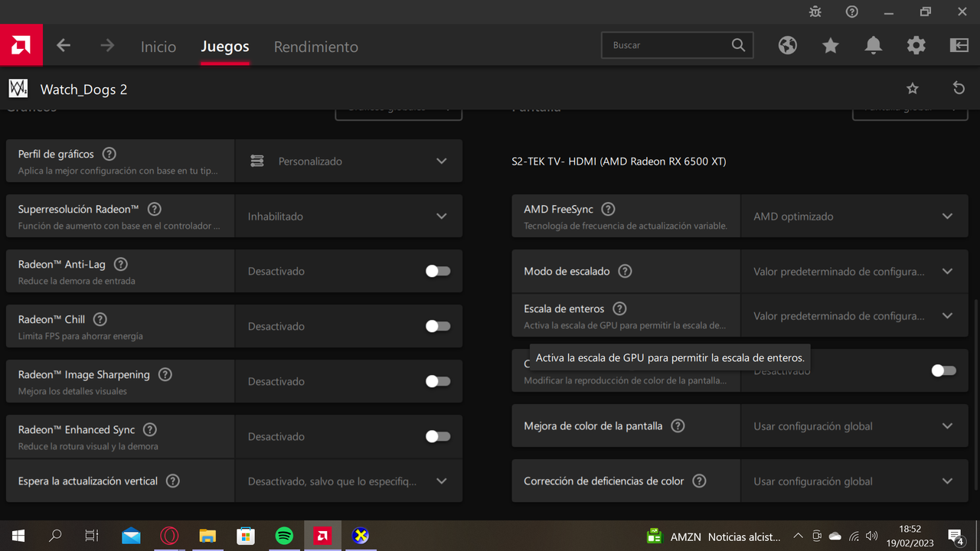Mark Watch_Dogs 2 as favorite star
980x551 pixels.
click(913, 89)
